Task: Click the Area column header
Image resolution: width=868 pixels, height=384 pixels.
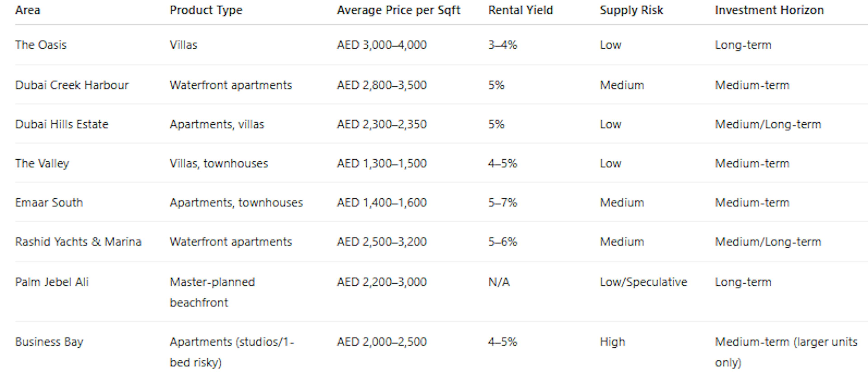Action: coord(28,10)
